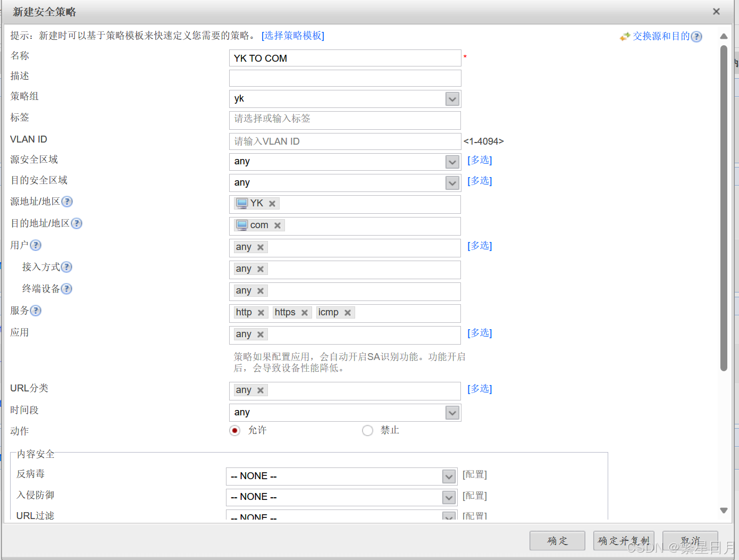The width and height of the screenshot is (739, 560).
Task: Click the 名称 field containing YK TO COM
Action: (x=345, y=58)
